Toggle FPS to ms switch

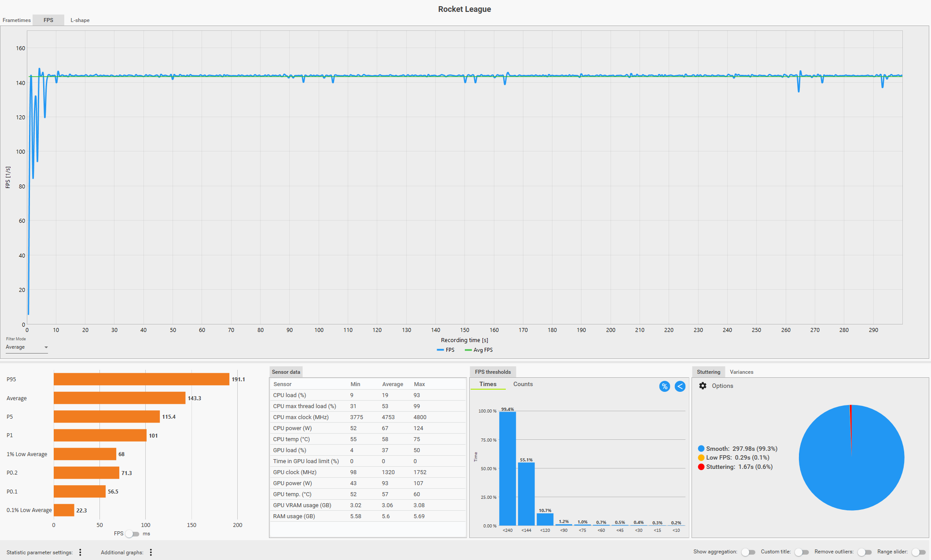[x=132, y=534]
